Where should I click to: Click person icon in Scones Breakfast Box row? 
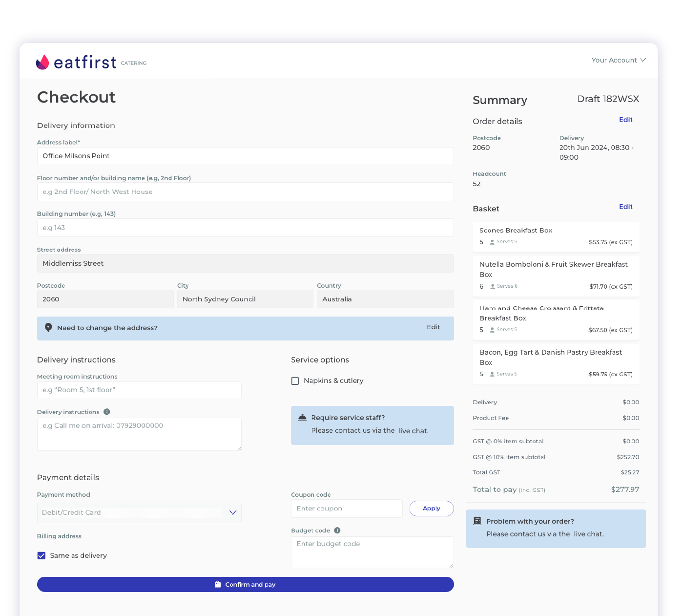point(492,242)
